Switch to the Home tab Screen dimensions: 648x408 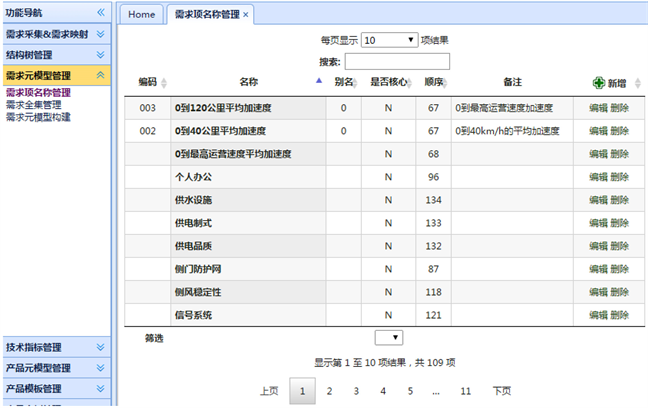coord(142,15)
